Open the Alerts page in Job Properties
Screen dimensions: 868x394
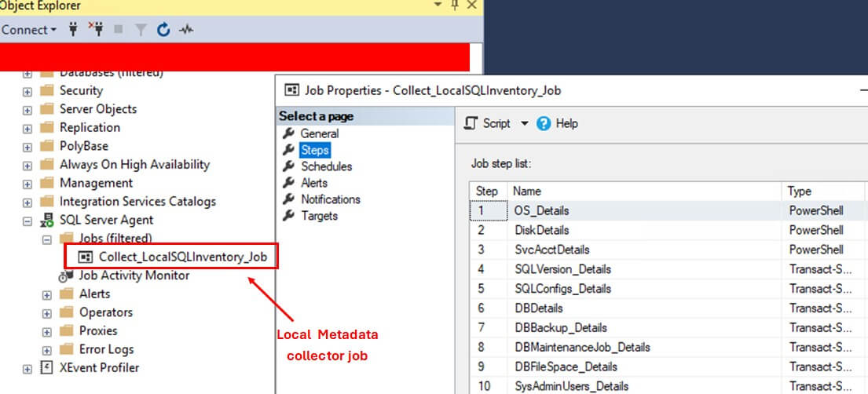click(x=314, y=183)
